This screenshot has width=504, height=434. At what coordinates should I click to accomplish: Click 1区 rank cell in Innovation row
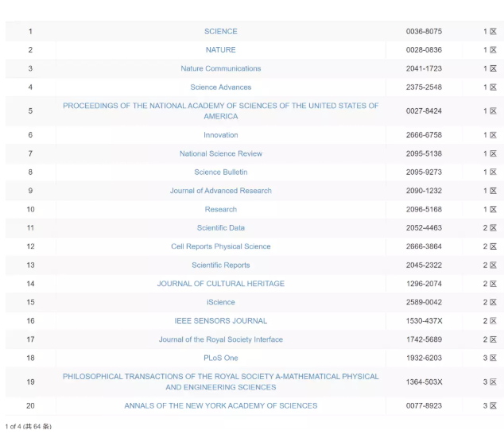click(x=490, y=135)
